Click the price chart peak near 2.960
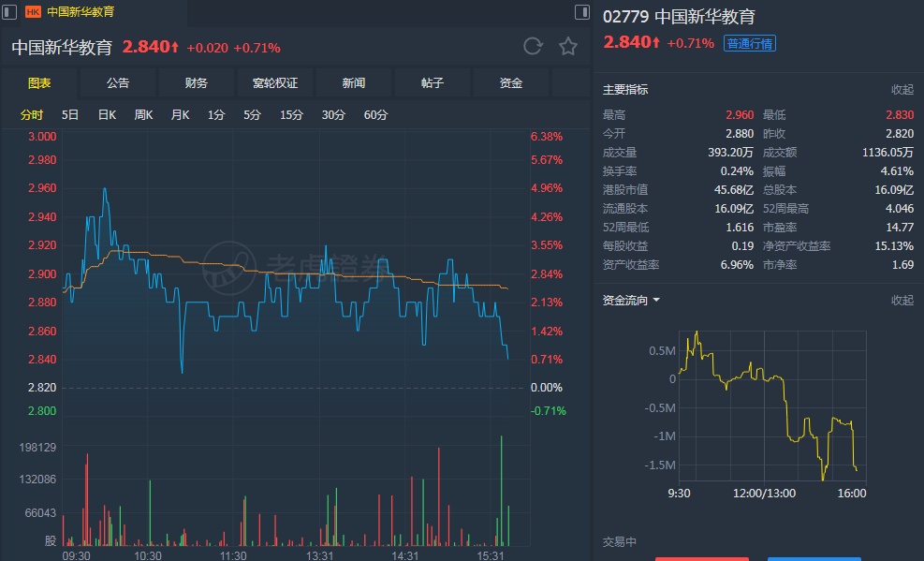The width and height of the screenshot is (924, 561). (x=105, y=189)
